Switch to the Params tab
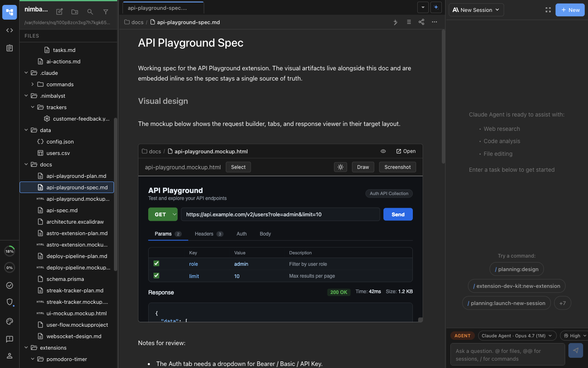This screenshot has width=588, height=368. click(168, 234)
